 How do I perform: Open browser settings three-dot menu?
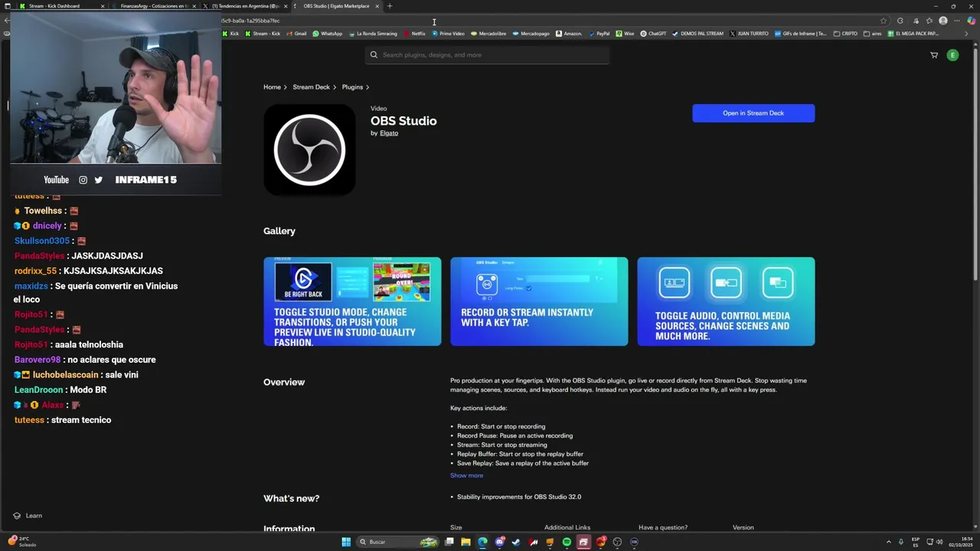pyautogui.click(x=956, y=21)
